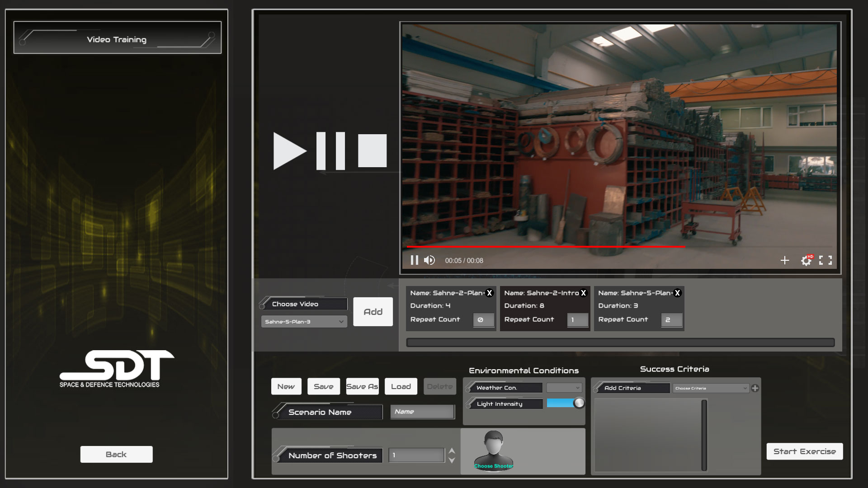868x488 pixels.
Task: Open the Choose Criteria dropdown
Action: click(711, 388)
